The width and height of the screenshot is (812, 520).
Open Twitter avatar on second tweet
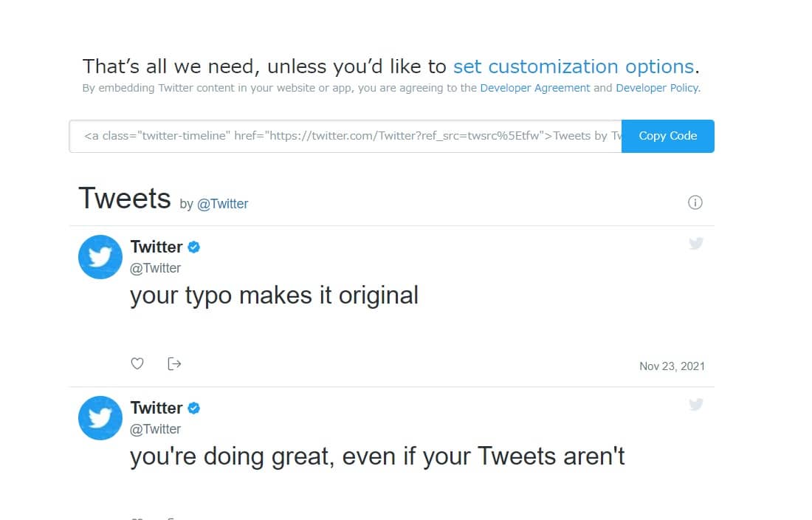pos(100,418)
